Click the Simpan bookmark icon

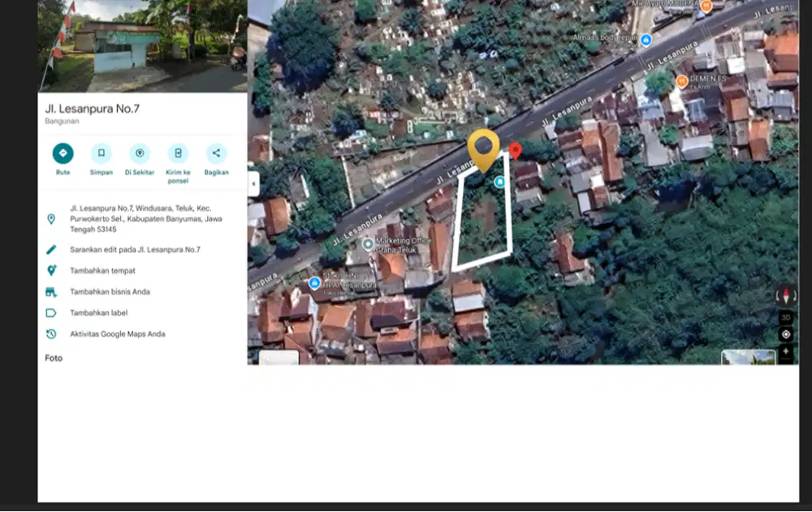[101, 152]
